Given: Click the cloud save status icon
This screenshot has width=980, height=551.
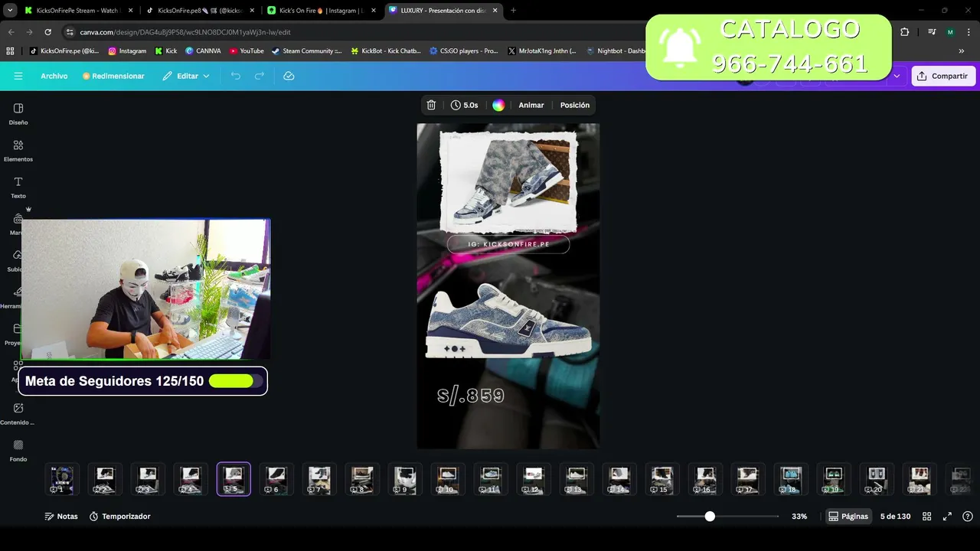Looking at the screenshot, I should 289,76.
